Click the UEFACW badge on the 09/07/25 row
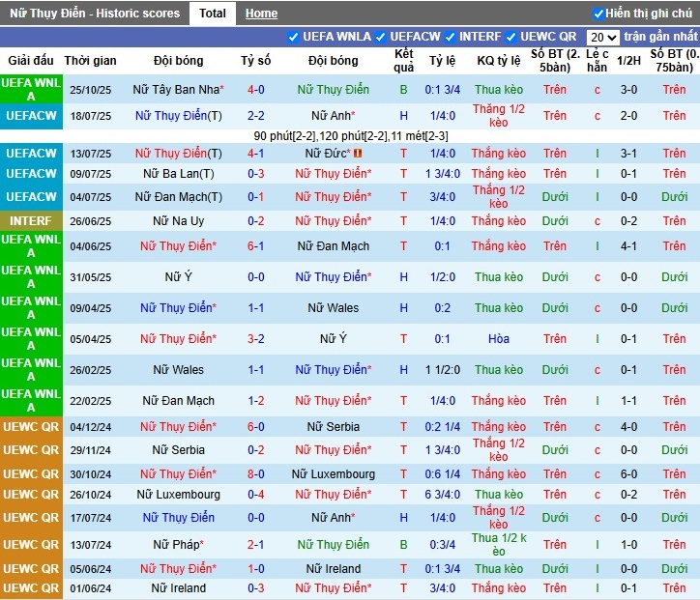 tap(31, 174)
